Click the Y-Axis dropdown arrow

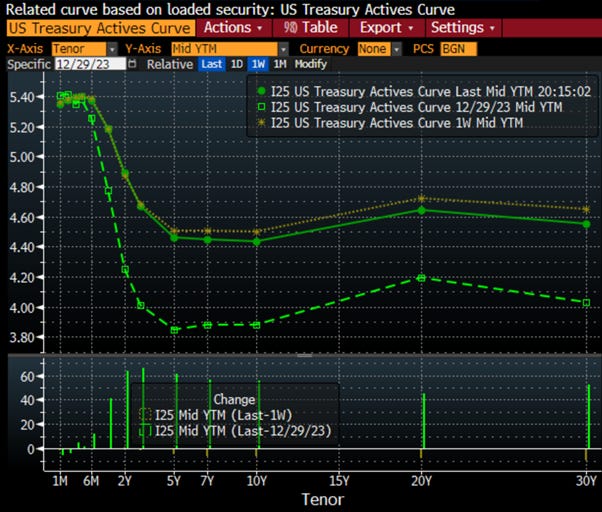pos(283,49)
